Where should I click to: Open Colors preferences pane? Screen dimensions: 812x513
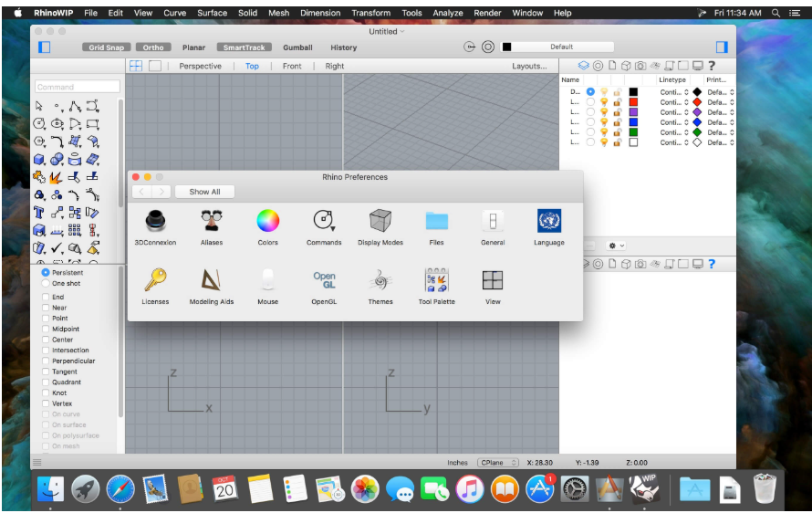267,227
